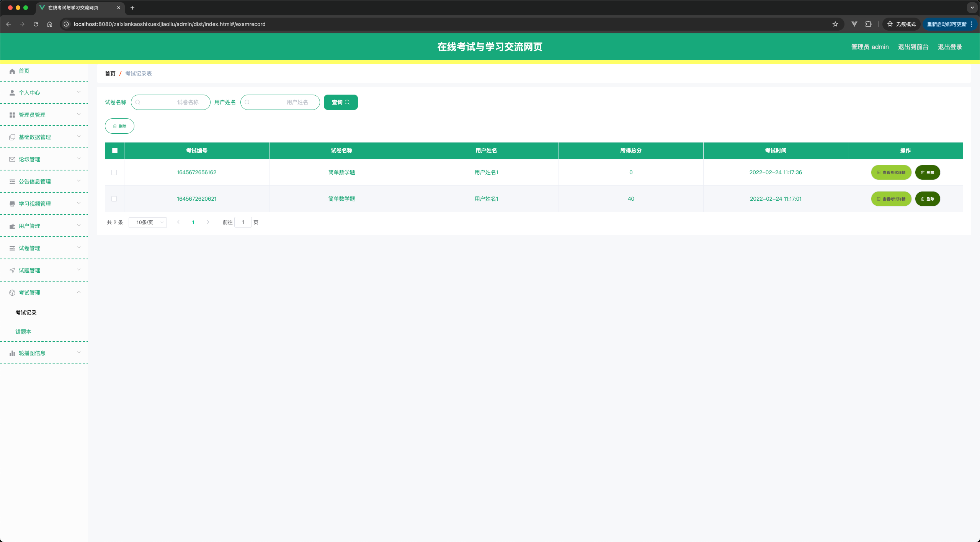Go to next page arrow in pagination
This screenshot has height=542, width=980.
pos(208,222)
